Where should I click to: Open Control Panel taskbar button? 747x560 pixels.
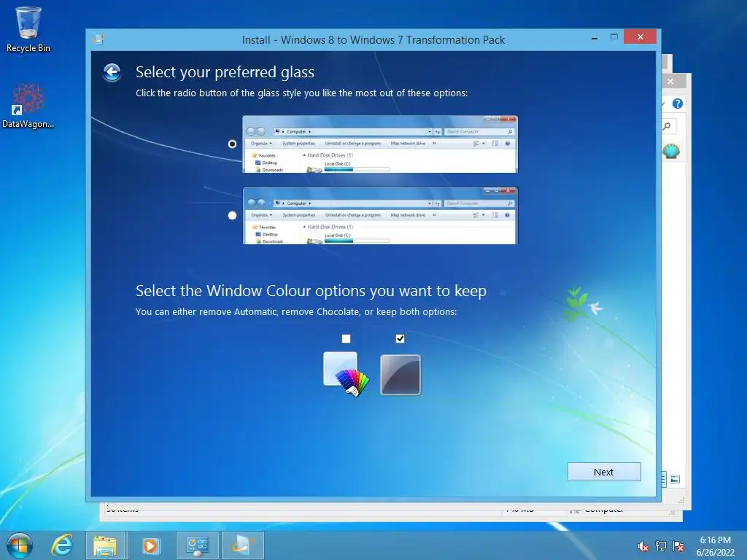pyautogui.click(x=197, y=545)
